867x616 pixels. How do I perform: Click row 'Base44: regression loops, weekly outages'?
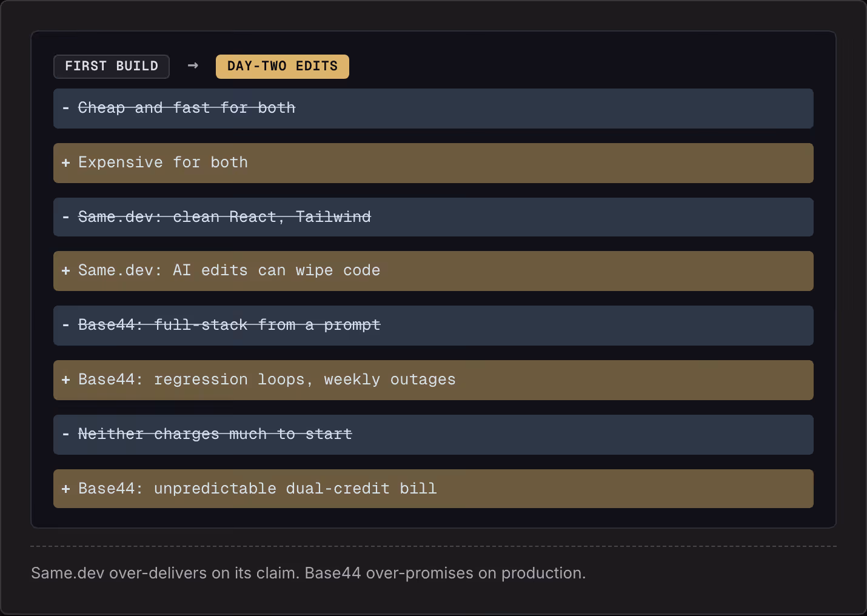coord(433,380)
